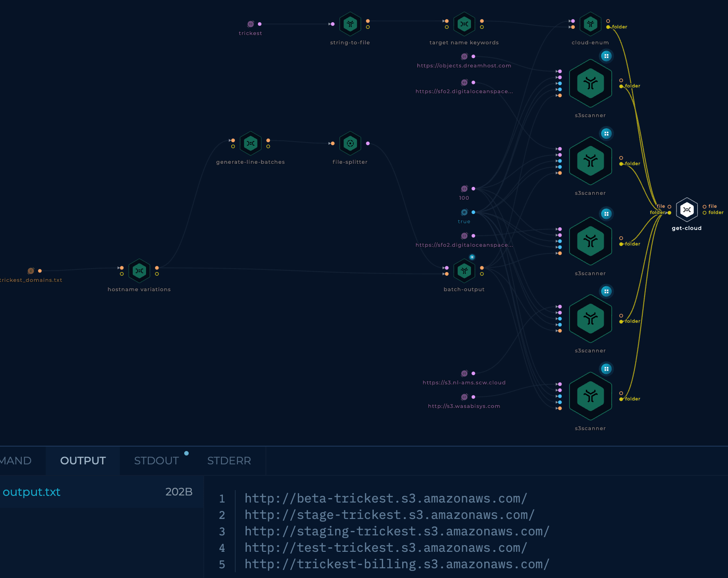This screenshot has height=578, width=728.
Task: Select the trickest_domains.txt file input node
Action: 31,271
